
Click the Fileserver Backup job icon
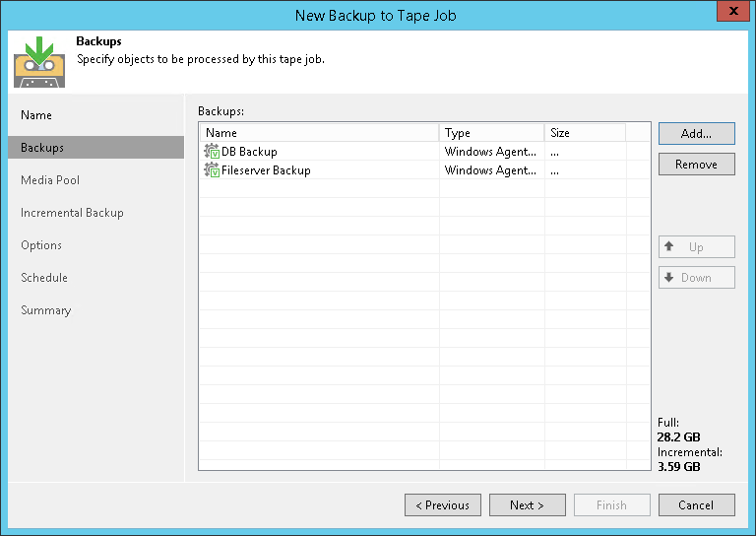[212, 170]
